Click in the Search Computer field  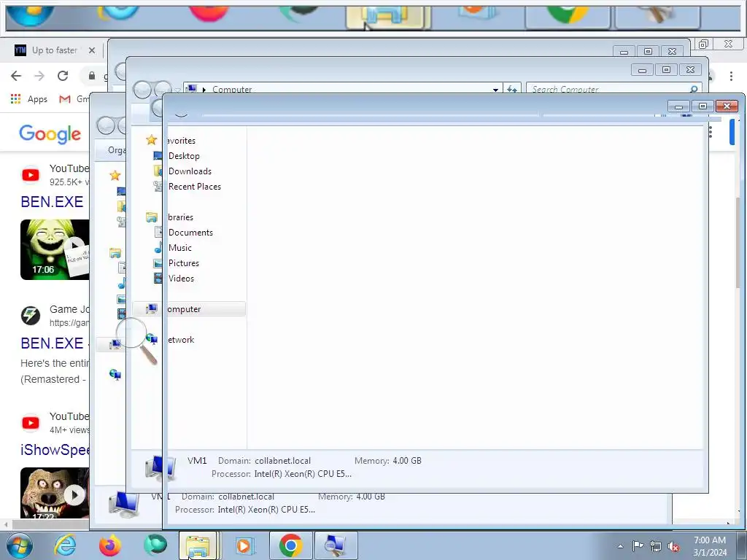point(614,89)
